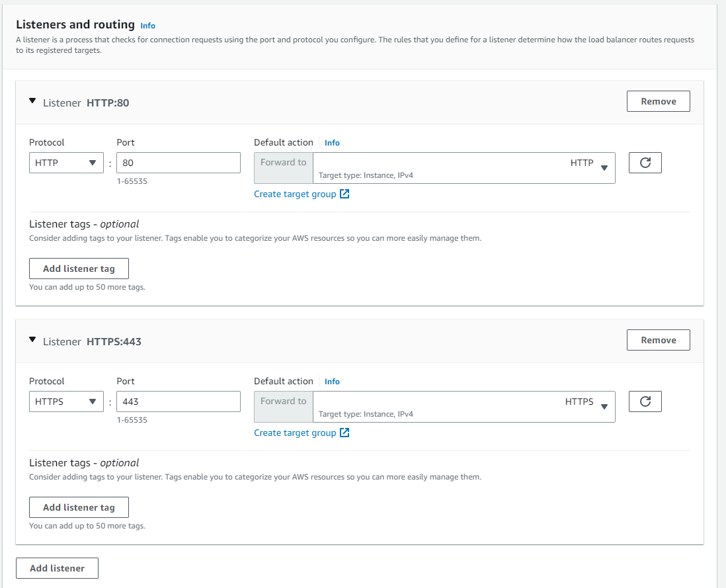Viewport: 726px width, 588px height.
Task: Click Create target group link under HTTPS:443
Action: [295, 433]
